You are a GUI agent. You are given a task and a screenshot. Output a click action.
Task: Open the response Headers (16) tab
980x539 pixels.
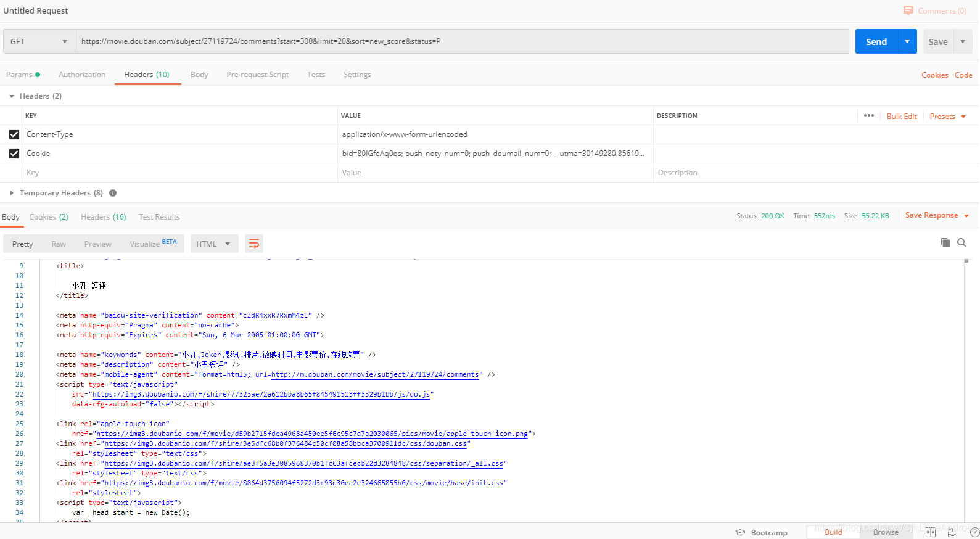point(104,217)
